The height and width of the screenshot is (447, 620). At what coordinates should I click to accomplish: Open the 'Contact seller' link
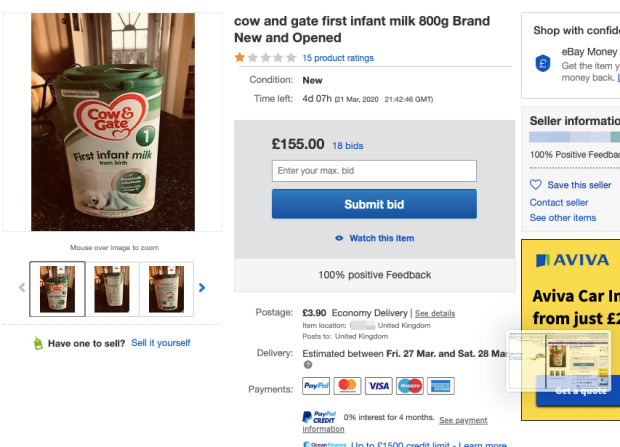click(559, 202)
